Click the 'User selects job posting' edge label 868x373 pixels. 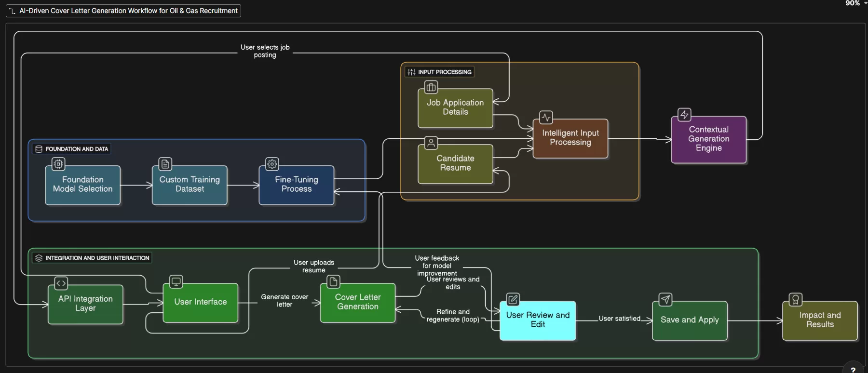click(265, 51)
